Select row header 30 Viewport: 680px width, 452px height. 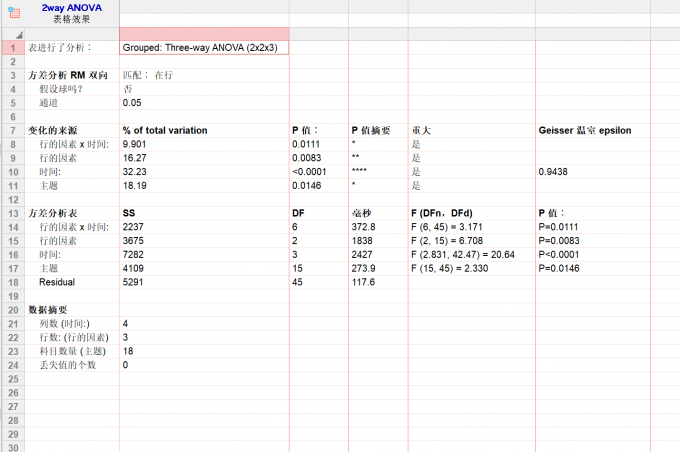[x=13, y=448]
